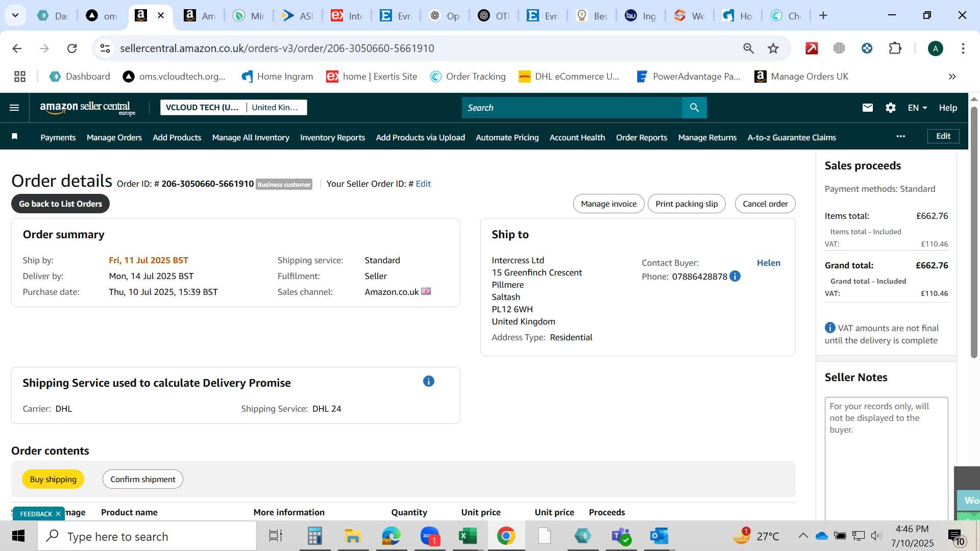980x551 pixels.
Task: Open Outlook from the taskbar
Action: 659,536
